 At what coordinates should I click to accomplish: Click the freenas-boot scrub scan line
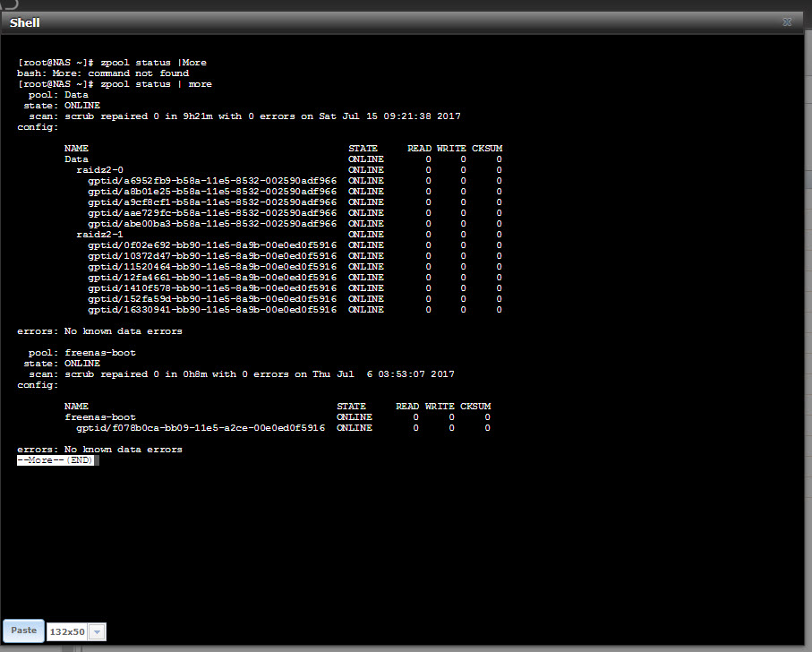242,374
